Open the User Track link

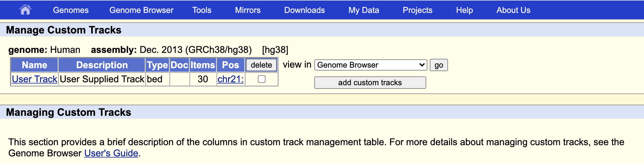[x=34, y=79]
